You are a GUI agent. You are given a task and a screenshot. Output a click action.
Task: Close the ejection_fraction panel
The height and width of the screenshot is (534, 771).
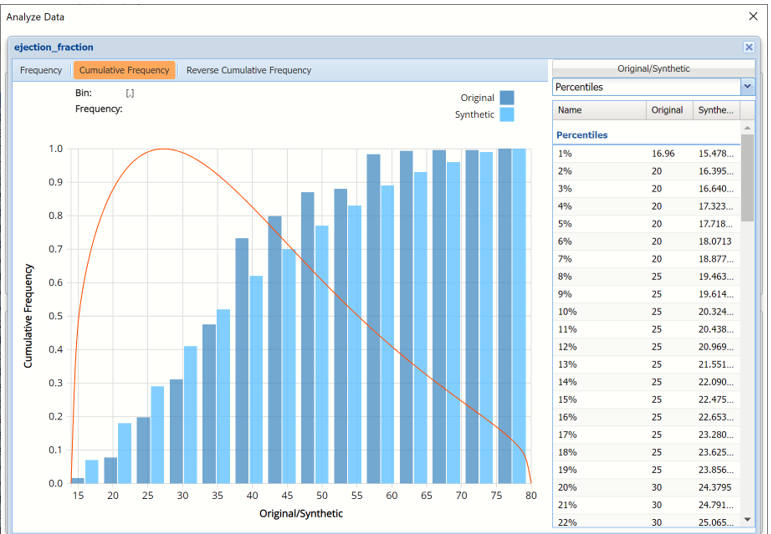[x=749, y=47]
